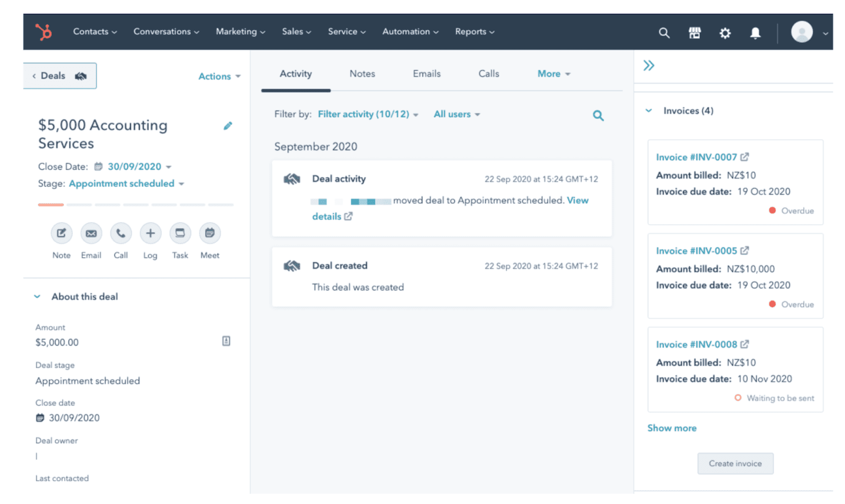Click the HubSpot sprocket logo

point(44,32)
